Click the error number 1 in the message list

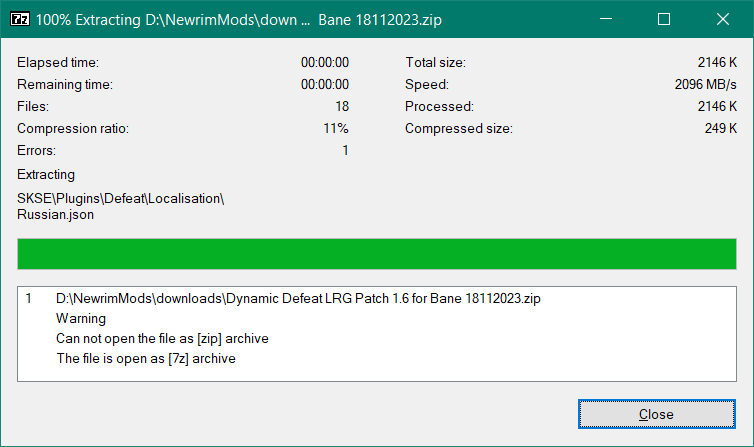(x=28, y=298)
